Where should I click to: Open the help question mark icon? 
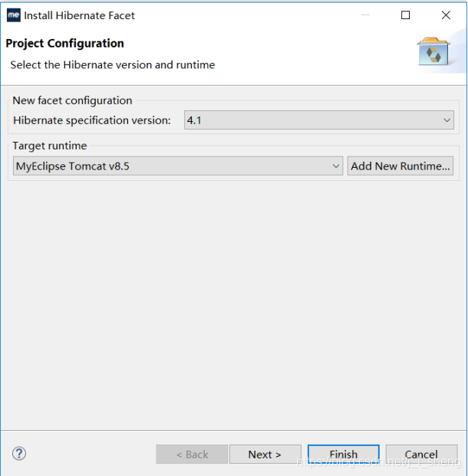[19, 454]
